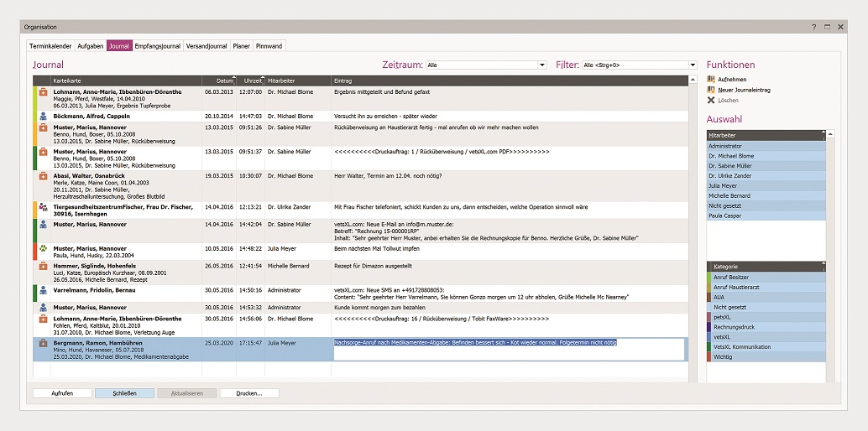The height and width of the screenshot is (431, 868).
Task: Click the group icon beside TiergesundheitszentrumFischer
Action: [x=43, y=206]
